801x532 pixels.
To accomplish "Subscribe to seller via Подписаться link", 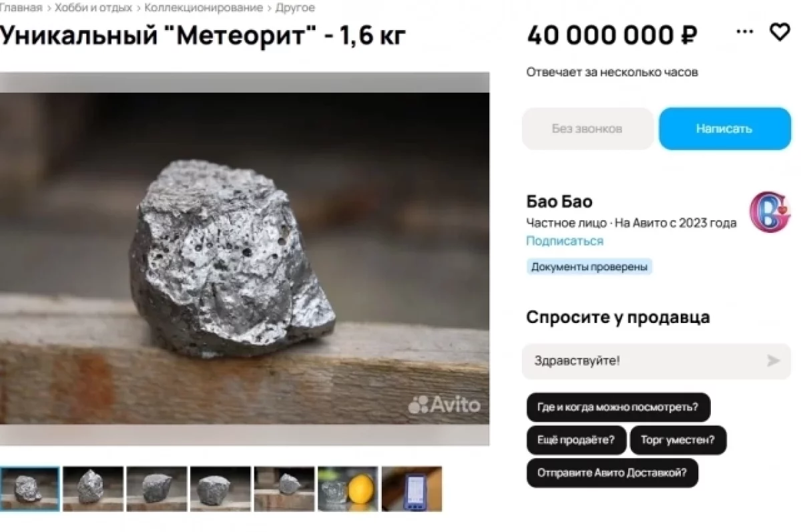I will [x=565, y=241].
